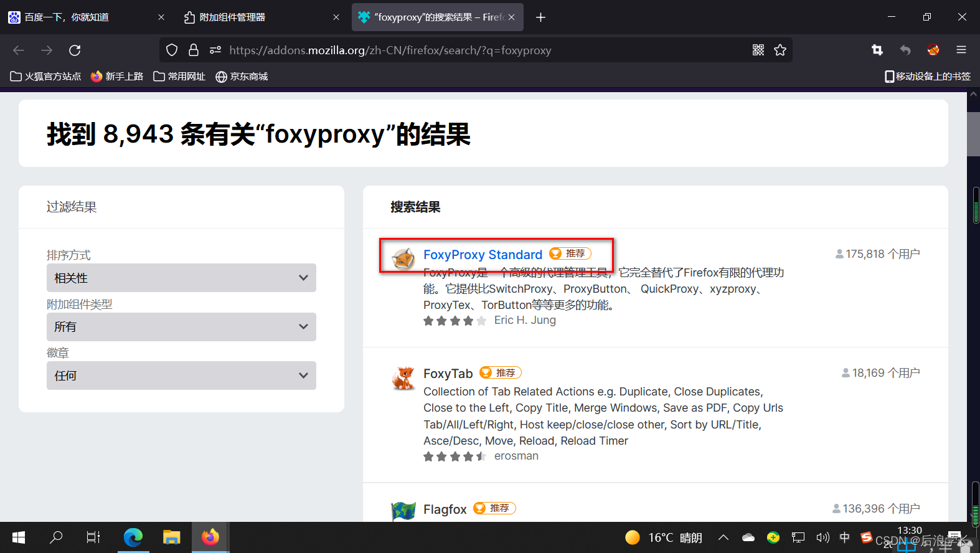Open the FoxyTab add-on link

coord(448,374)
